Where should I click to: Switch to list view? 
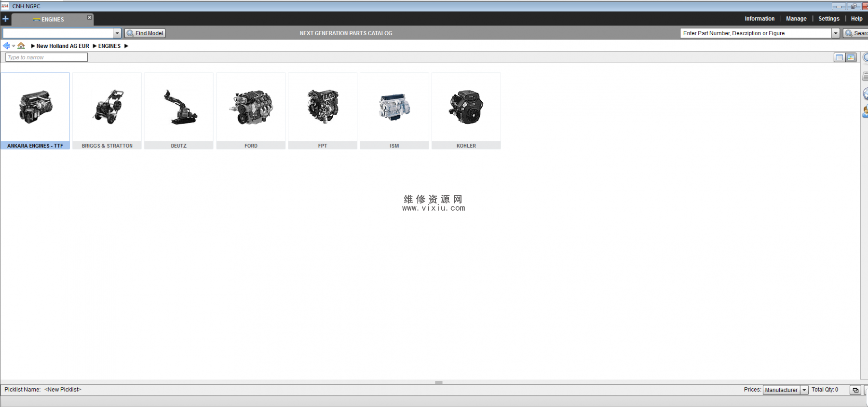click(x=839, y=57)
